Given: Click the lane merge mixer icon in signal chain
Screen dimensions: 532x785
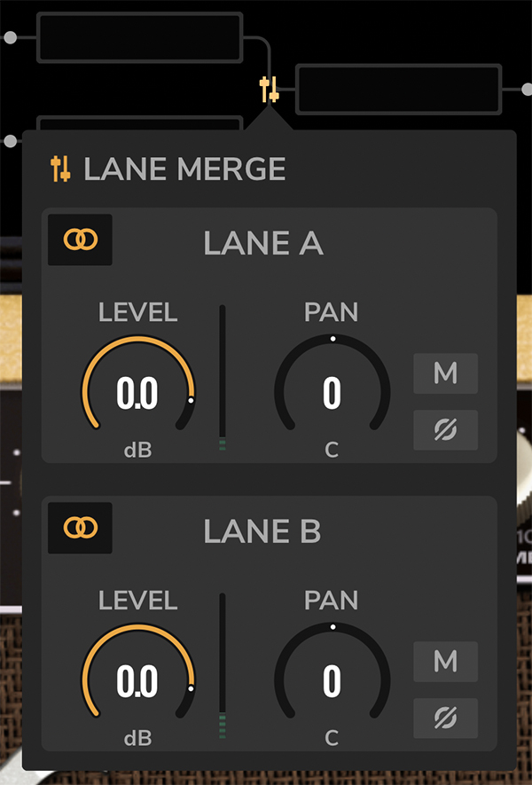Looking at the screenshot, I should point(270,89).
